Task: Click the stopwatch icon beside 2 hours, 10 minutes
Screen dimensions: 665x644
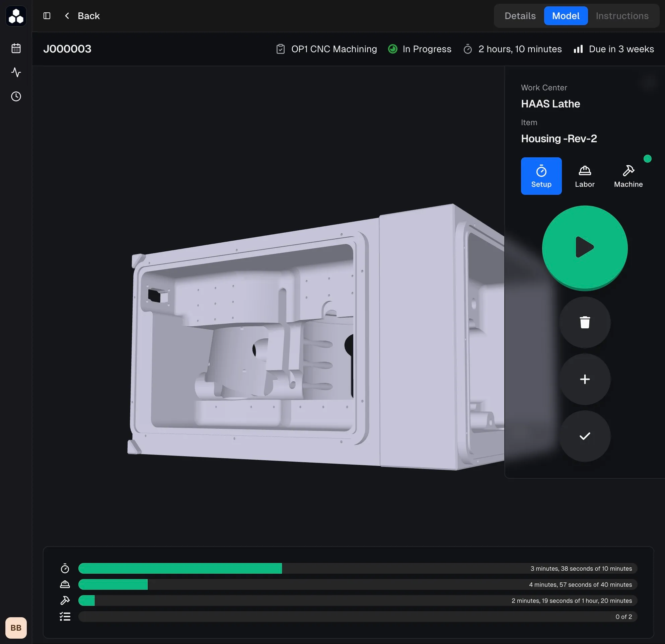Action: tap(467, 49)
